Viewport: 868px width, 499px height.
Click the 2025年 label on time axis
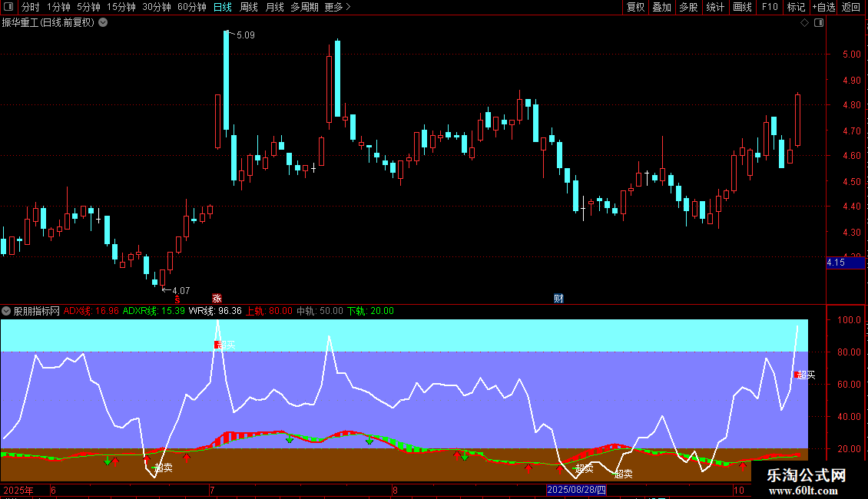(18, 490)
